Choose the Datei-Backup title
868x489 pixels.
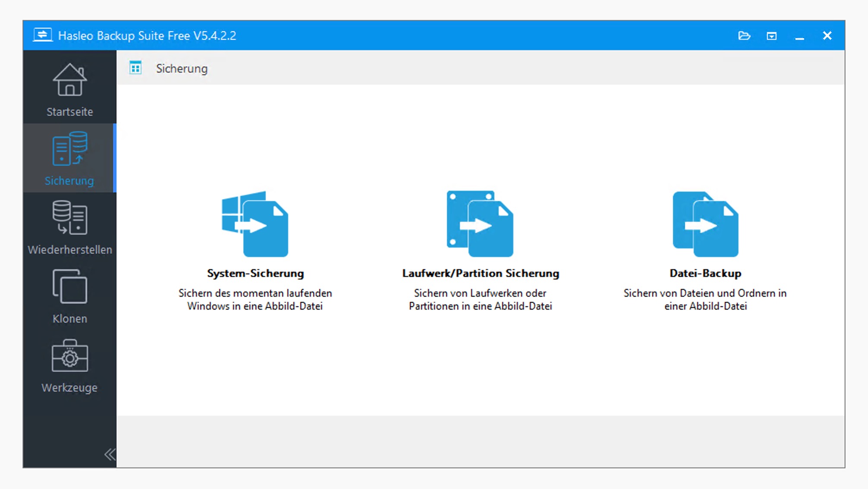point(705,273)
